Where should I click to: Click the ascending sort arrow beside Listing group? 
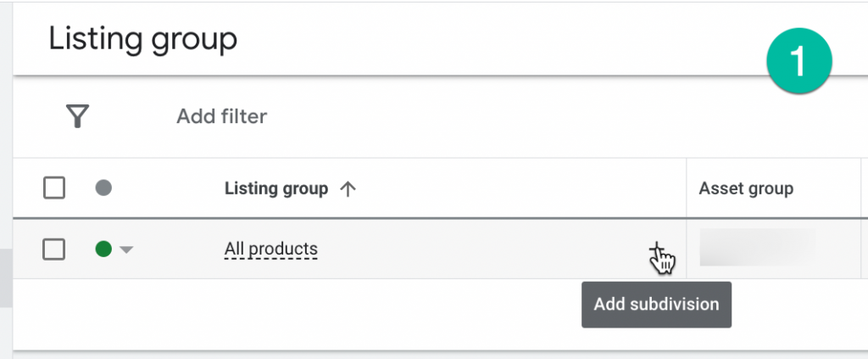347,189
